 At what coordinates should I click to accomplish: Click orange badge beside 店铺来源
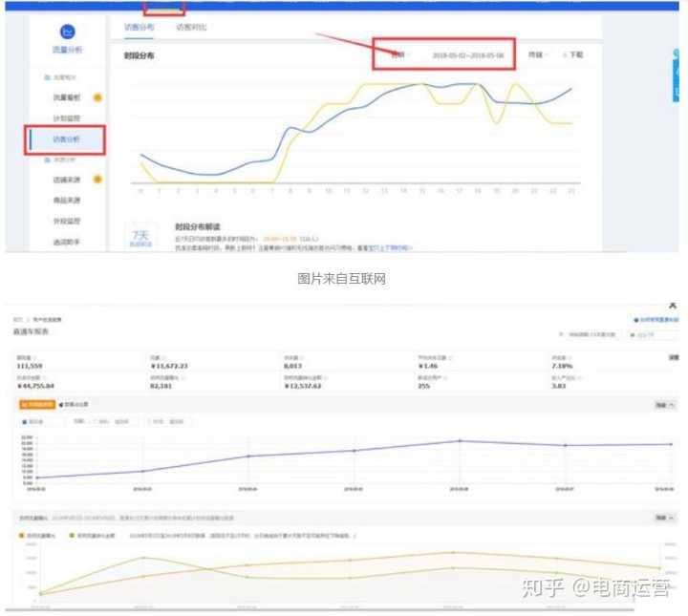tap(97, 180)
